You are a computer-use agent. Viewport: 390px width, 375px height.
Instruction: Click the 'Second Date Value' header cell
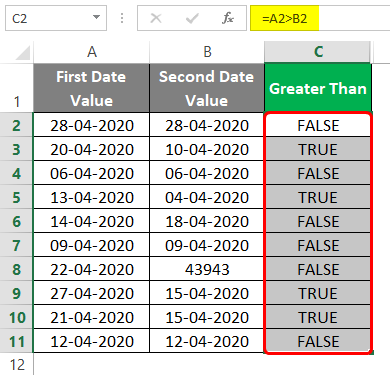[207, 88]
